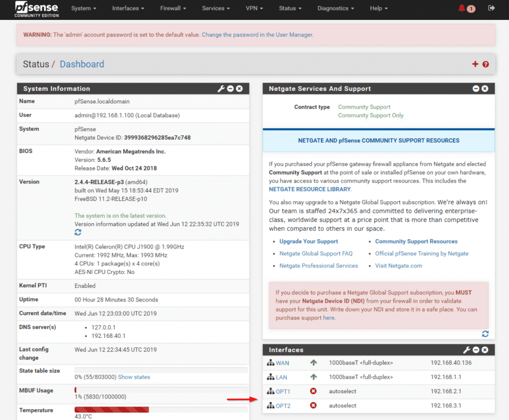The width and height of the screenshot is (509, 420).
Task: Click the Community Support Only contract text
Action: click(x=371, y=115)
